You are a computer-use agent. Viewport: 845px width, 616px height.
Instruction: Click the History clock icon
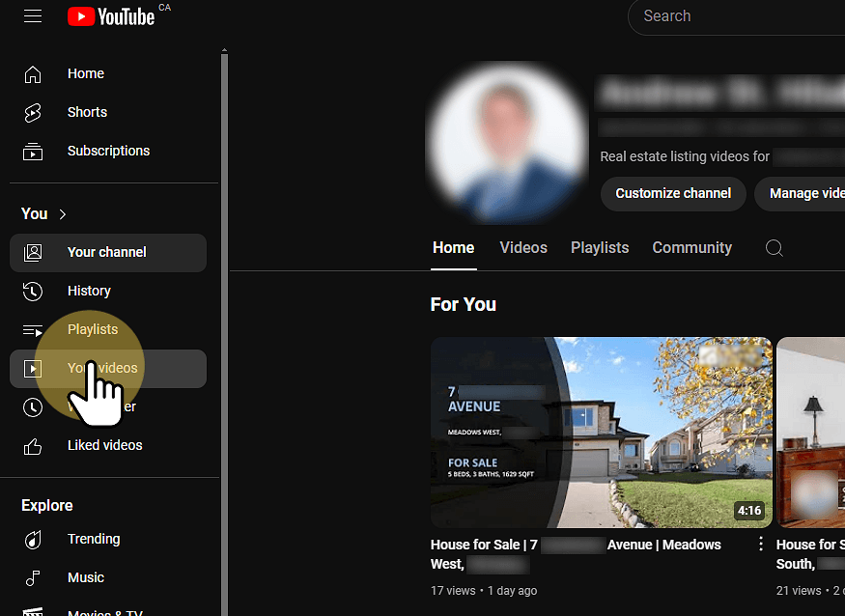tap(33, 291)
